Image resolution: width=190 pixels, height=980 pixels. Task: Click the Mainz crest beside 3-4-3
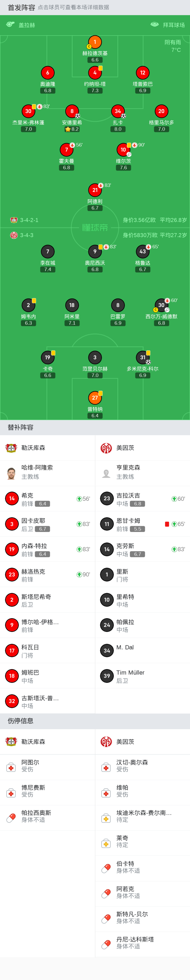click(14, 235)
